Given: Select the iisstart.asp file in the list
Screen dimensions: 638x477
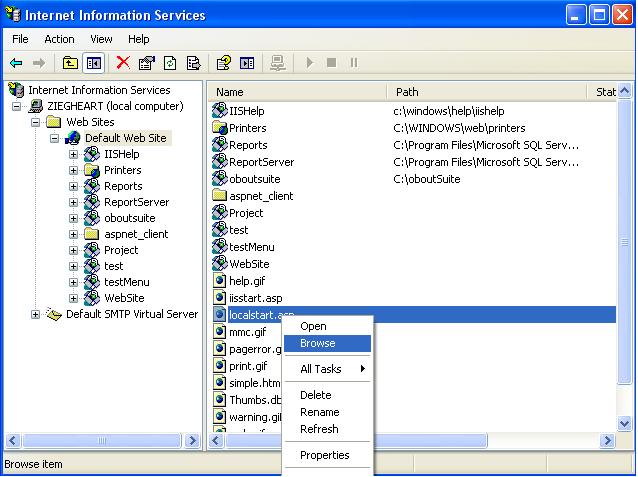Looking at the screenshot, I should 255,298.
